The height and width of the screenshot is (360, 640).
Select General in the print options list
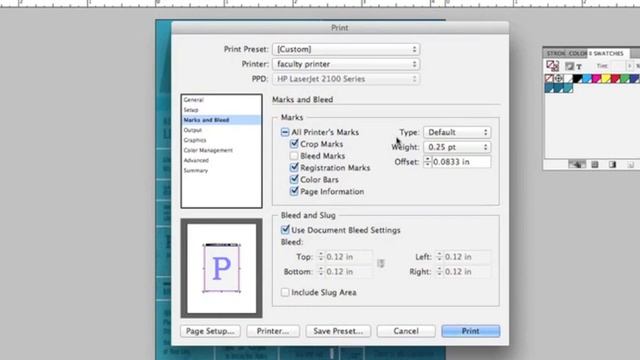tap(221, 100)
